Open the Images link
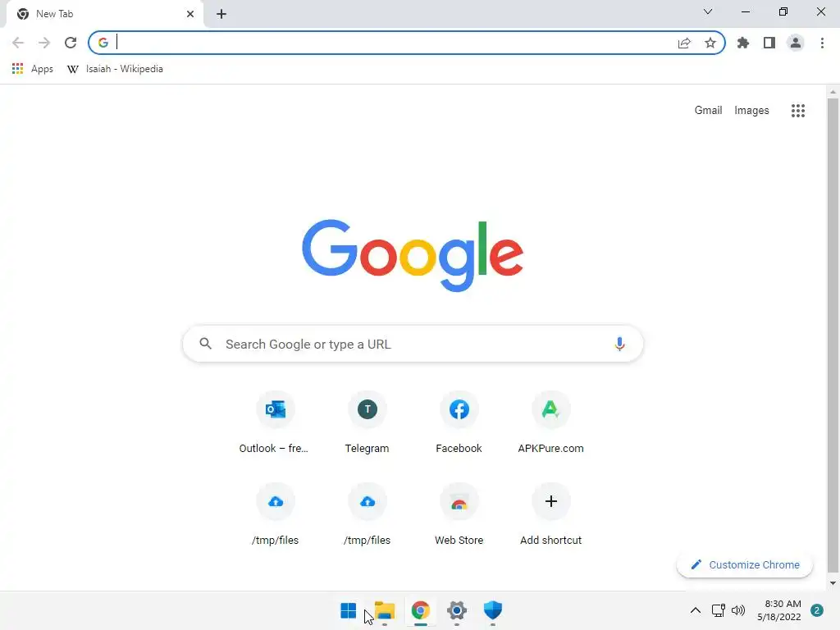This screenshot has height=630, width=840. tap(751, 111)
